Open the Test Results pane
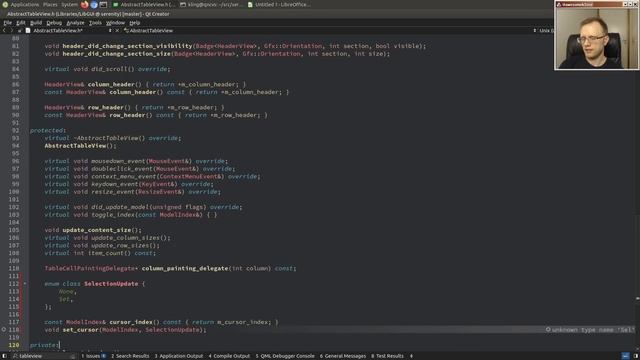The height and width of the screenshot is (360, 640). coord(387,356)
